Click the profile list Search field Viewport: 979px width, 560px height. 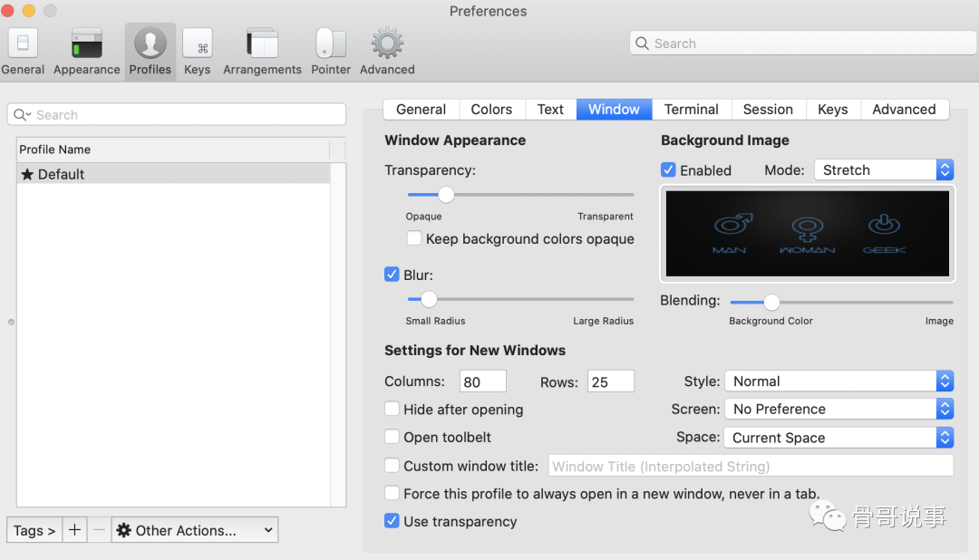click(177, 115)
